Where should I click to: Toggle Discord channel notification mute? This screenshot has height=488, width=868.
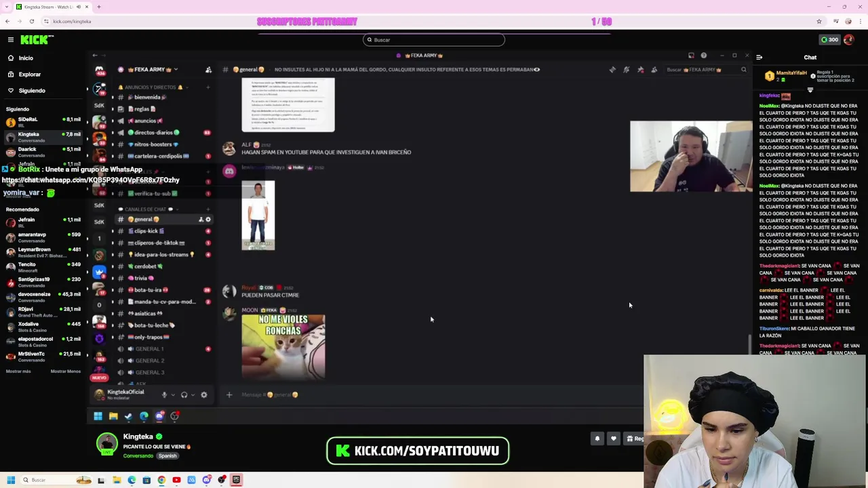click(626, 70)
